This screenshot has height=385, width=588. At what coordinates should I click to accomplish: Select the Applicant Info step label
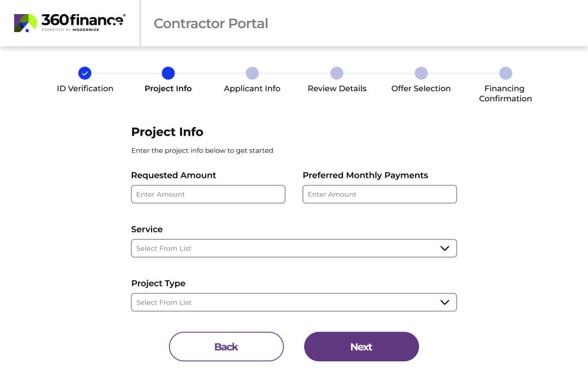point(252,88)
